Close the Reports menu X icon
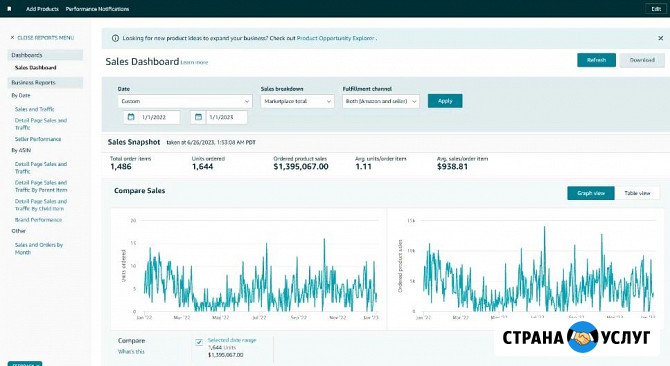The width and height of the screenshot is (670, 366). (12, 38)
